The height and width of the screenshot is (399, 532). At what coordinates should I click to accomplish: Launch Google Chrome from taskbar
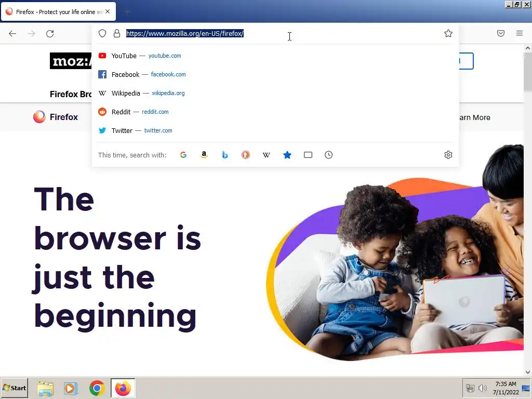point(97,388)
